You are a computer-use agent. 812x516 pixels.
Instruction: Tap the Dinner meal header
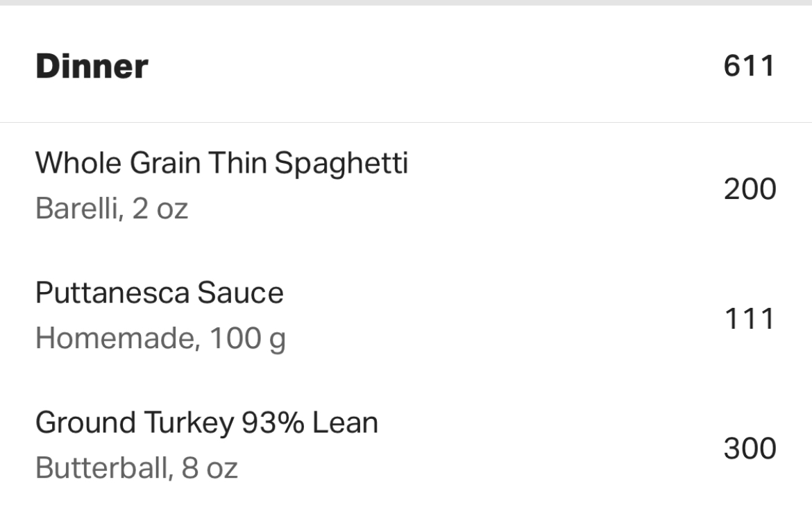(92, 67)
